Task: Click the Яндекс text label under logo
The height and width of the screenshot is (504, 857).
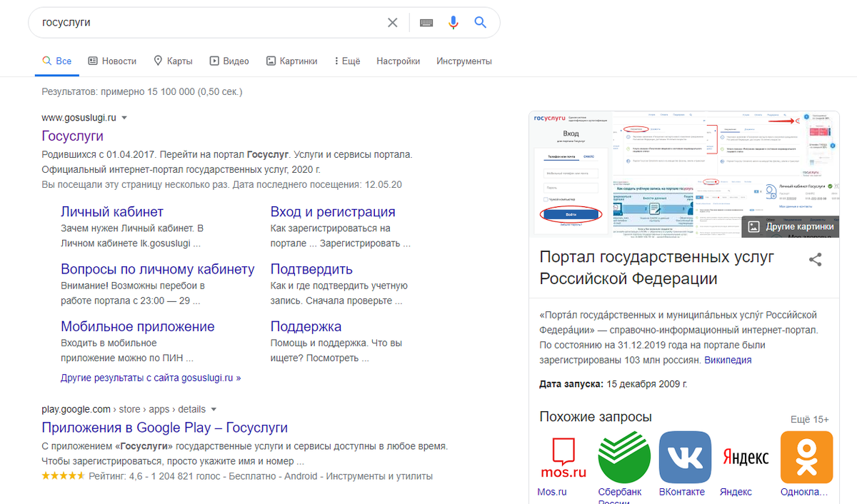Action: (736, 492)
